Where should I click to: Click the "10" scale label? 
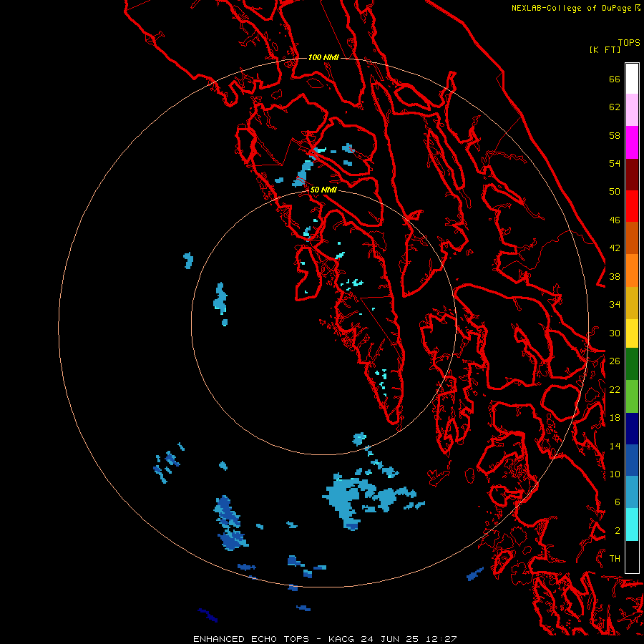pos(615,474)
